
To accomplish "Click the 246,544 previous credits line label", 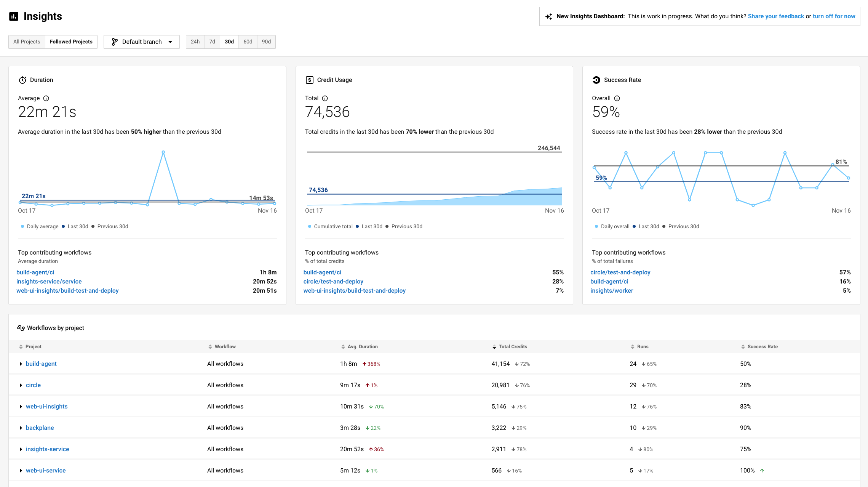I will coord(549,148).
